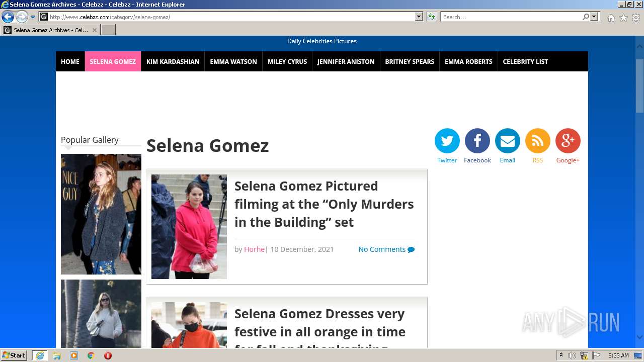This screenshot has width=644, height=362.
Task: Open the pink hoodie article thumbnail
Action: click(189, 227)
